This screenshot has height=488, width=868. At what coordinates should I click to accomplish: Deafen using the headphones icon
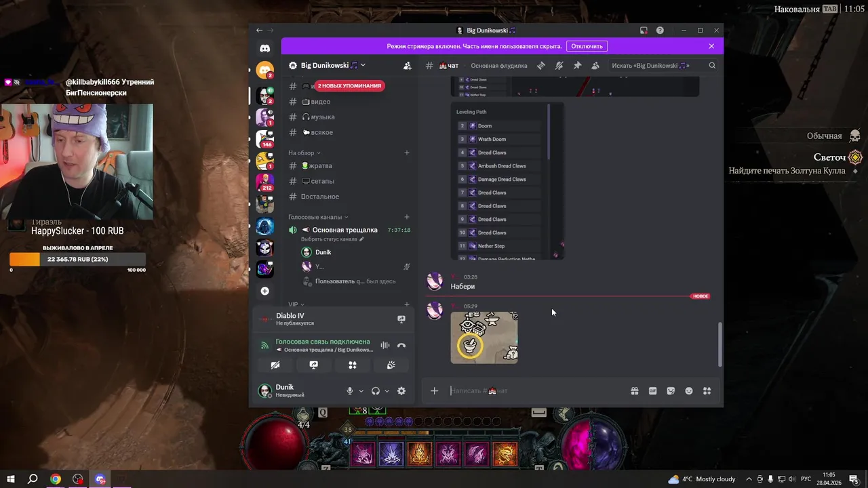pyautogui.click(x=376, y=391)
